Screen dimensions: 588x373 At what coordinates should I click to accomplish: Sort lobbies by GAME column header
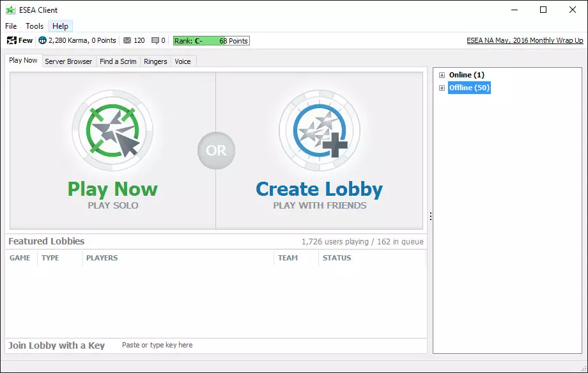tap(20, 258)
